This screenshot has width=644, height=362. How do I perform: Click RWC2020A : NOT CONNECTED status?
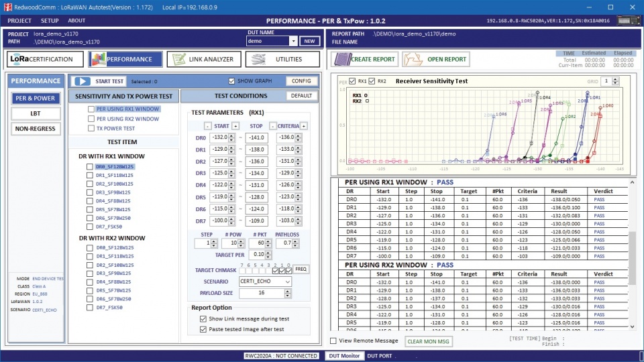(x=281, y=356)
